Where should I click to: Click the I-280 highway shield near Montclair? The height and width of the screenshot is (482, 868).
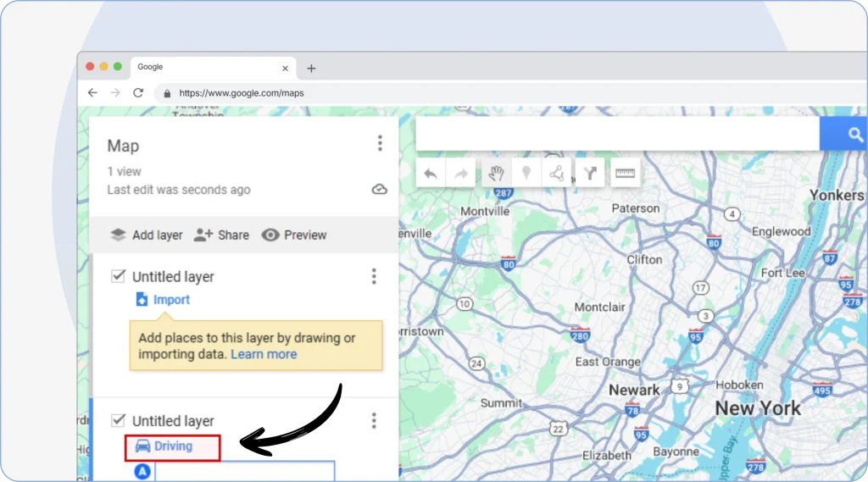[580, 335]
